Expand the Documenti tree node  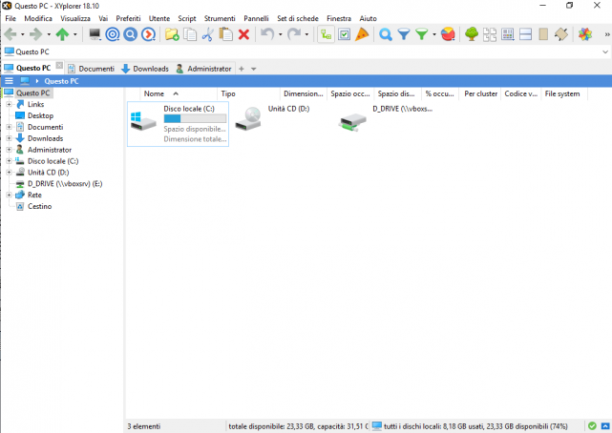point(9,127)
